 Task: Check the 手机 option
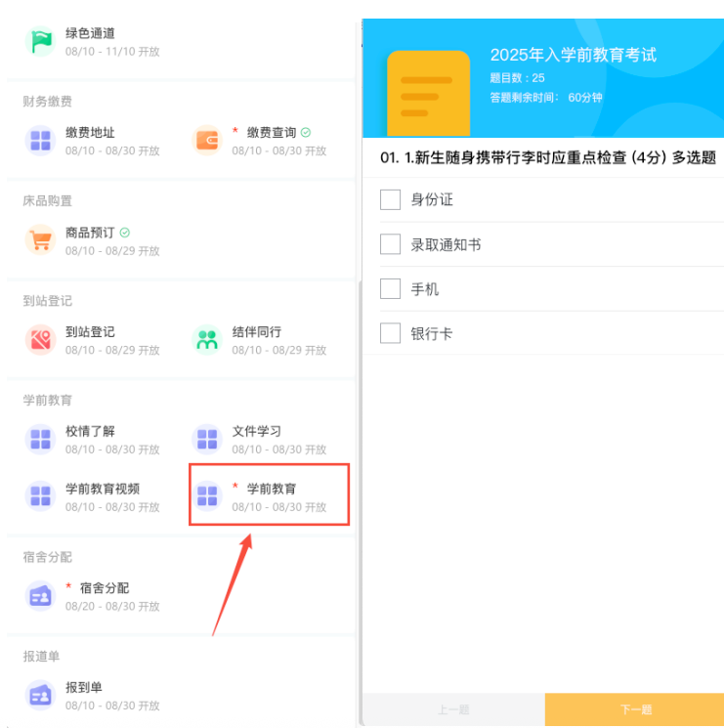click(x=390, y=289)
